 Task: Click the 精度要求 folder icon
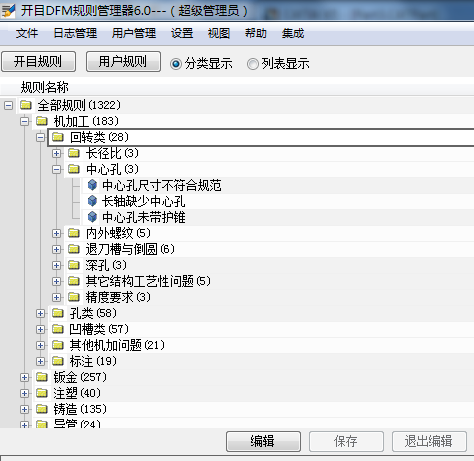(x=74, y=297)
